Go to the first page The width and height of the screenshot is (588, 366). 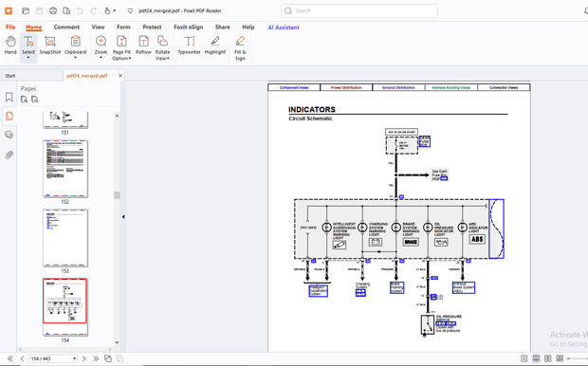click(10, 358)
